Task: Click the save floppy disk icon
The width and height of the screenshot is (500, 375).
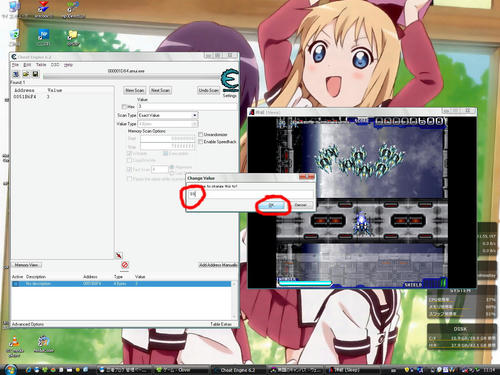Action: 35,74
